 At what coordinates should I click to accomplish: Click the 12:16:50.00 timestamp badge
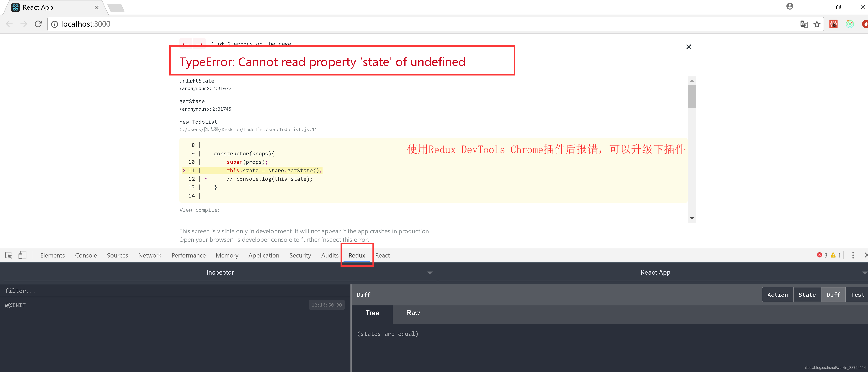[x=326, y=305]
